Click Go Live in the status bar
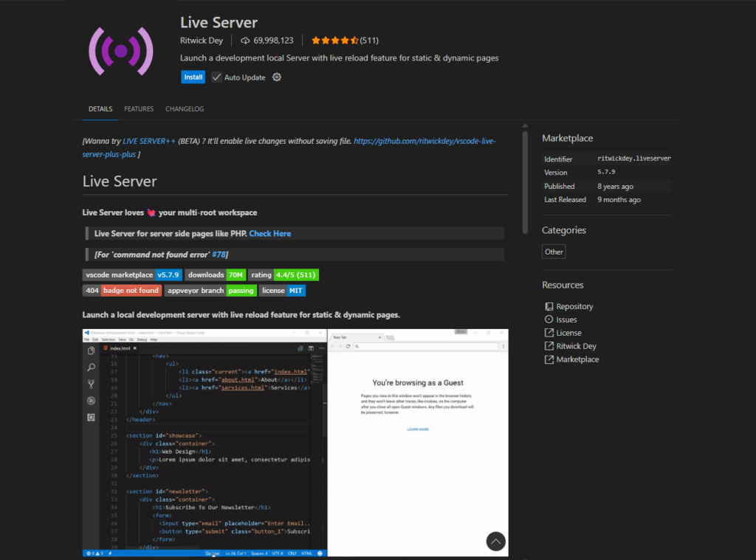The width and height of the screenshot is (756, 560). coord(212,553)
